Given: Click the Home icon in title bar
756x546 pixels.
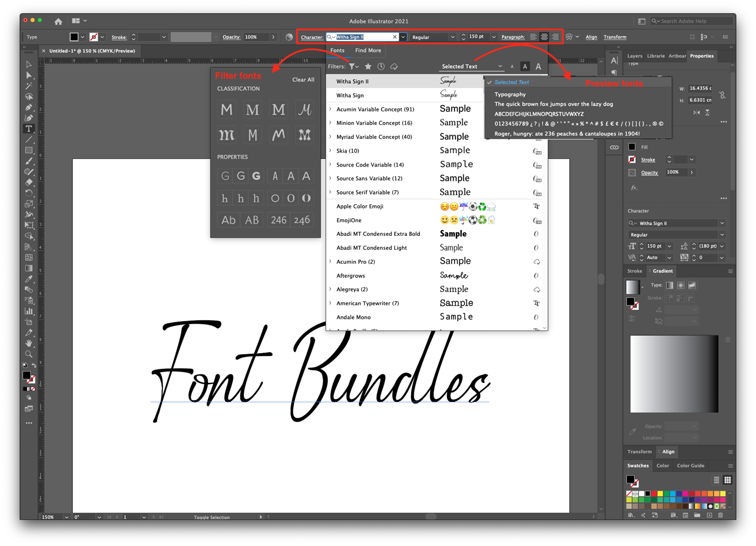Looking at the screenshot, I should [58, 21].
